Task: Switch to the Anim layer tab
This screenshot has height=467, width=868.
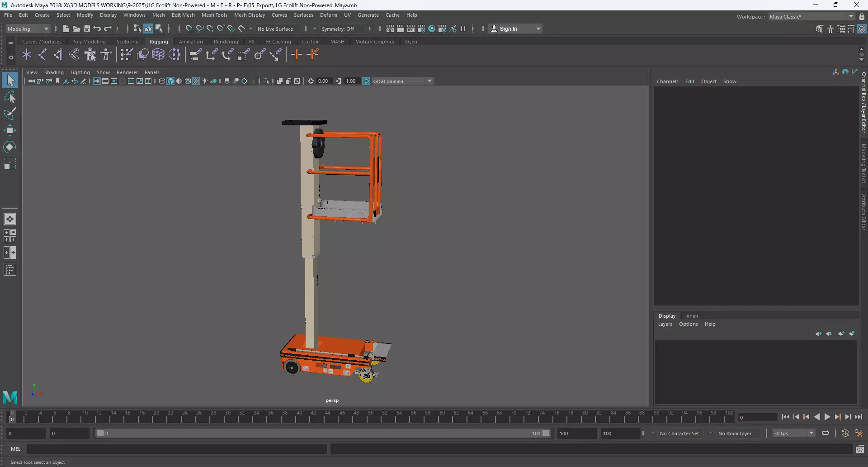Action: click(692, 316)
